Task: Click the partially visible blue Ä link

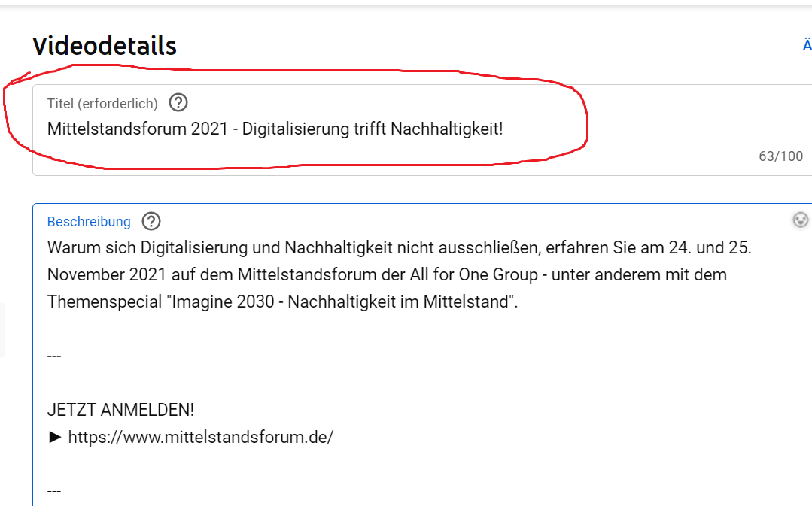Action: [807, 46]
